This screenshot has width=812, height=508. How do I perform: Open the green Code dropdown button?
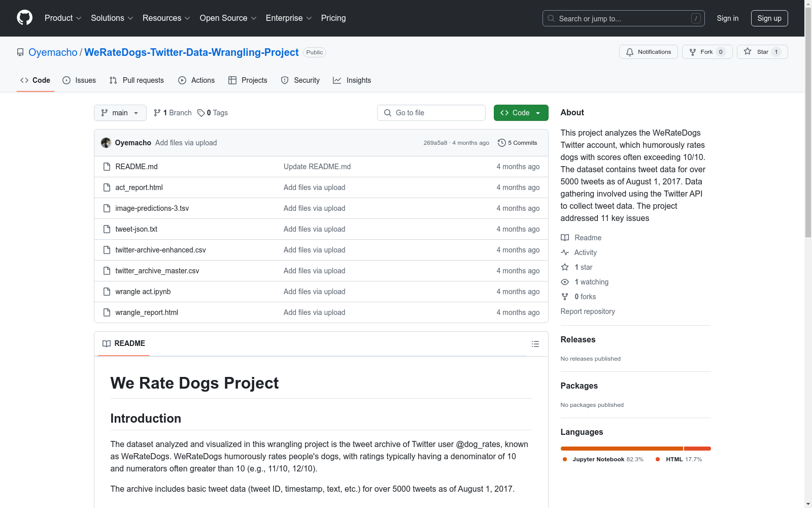click(x=521, y=113)
